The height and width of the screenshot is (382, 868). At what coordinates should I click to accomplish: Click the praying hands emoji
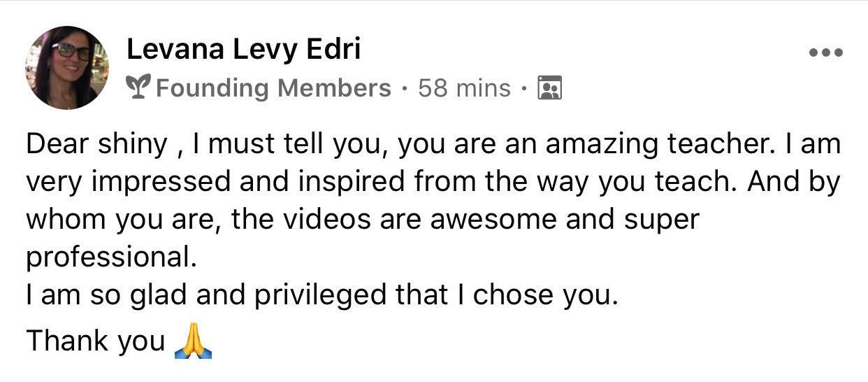tap(192, 341)
